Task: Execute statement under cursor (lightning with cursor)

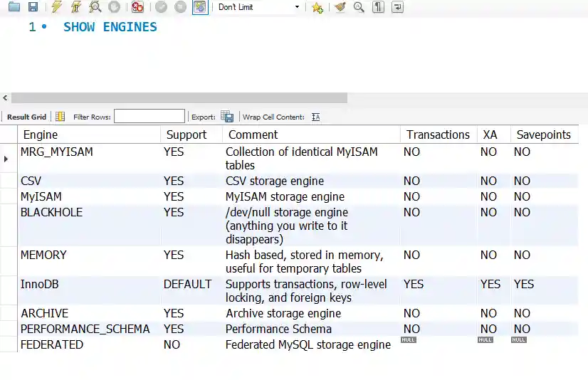Action: point(76,6)
